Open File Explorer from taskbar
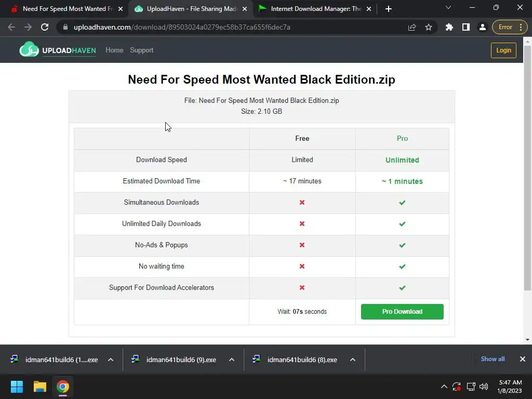The image size is (532, 399). [x=39, y=387]
